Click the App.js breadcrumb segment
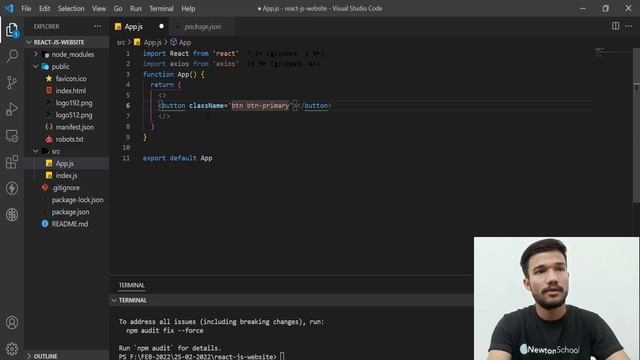Image resolution: width=640 pixels, height=360 pixels. [x=148, y=42]
